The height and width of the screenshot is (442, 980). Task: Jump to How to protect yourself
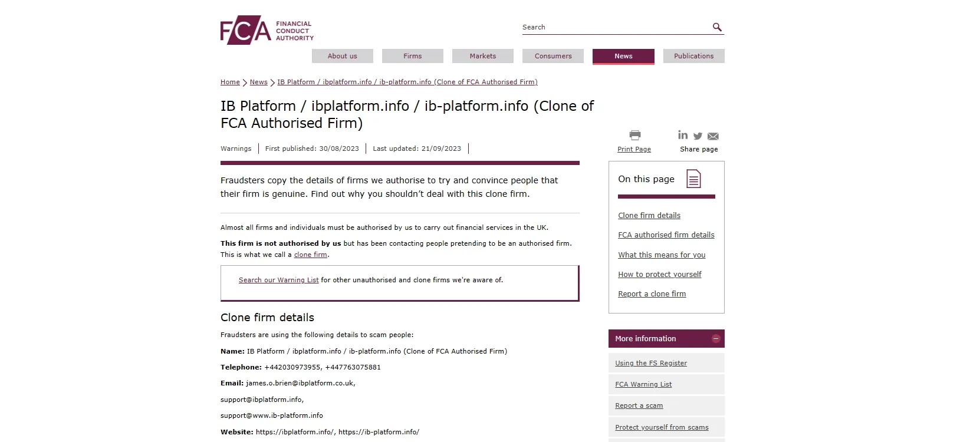tap(660, 274)
